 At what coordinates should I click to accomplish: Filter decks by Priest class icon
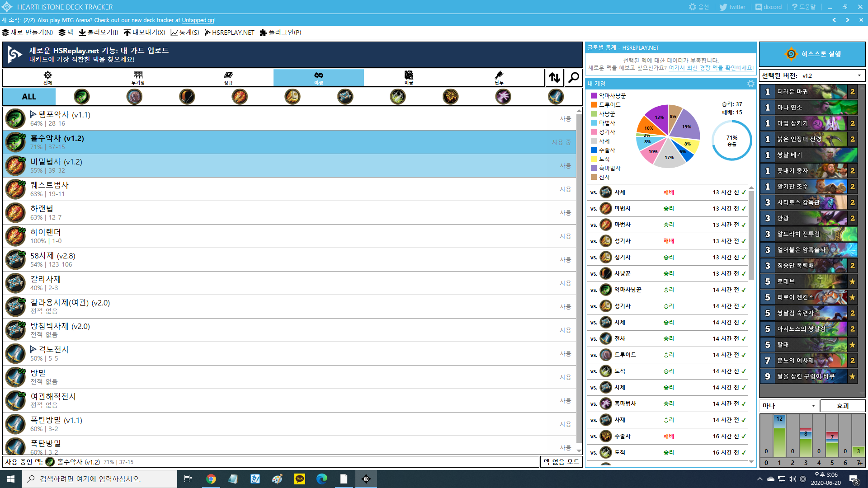coord(345,97)
